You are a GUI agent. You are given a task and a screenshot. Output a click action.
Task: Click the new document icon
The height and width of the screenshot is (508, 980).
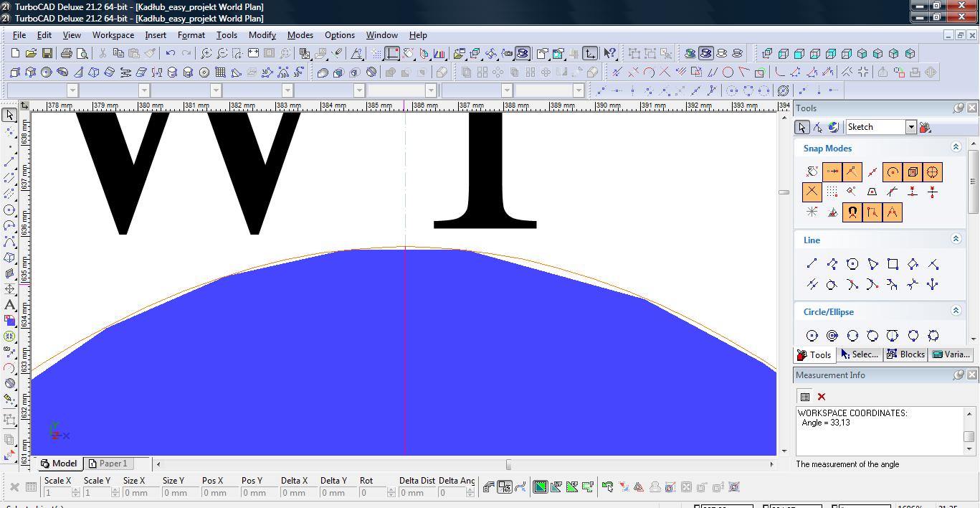pos(15,53)
